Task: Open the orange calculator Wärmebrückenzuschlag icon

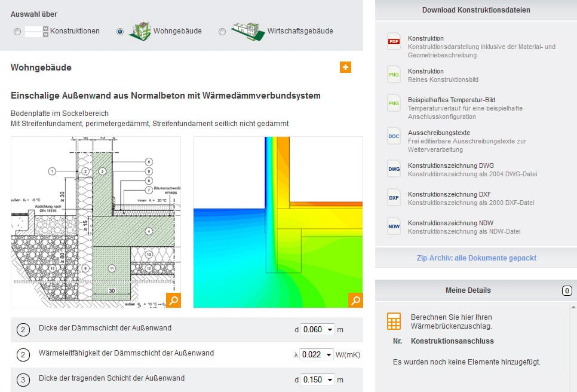Action: pos(394,321)
